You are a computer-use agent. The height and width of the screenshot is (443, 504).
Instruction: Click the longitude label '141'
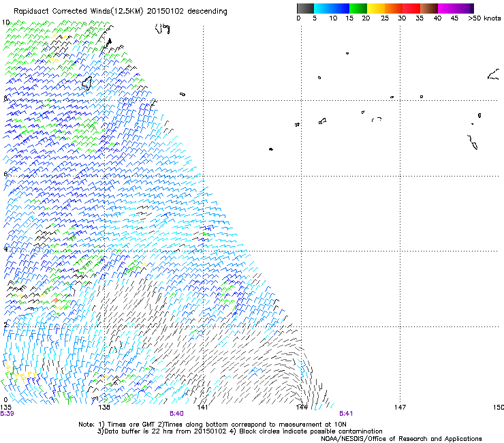[202, 408]
